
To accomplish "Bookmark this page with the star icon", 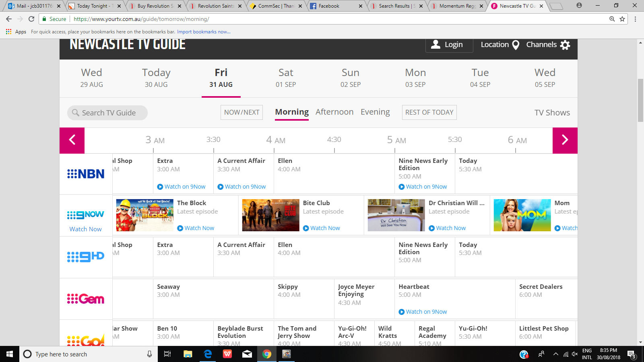I will pos(622,19).
